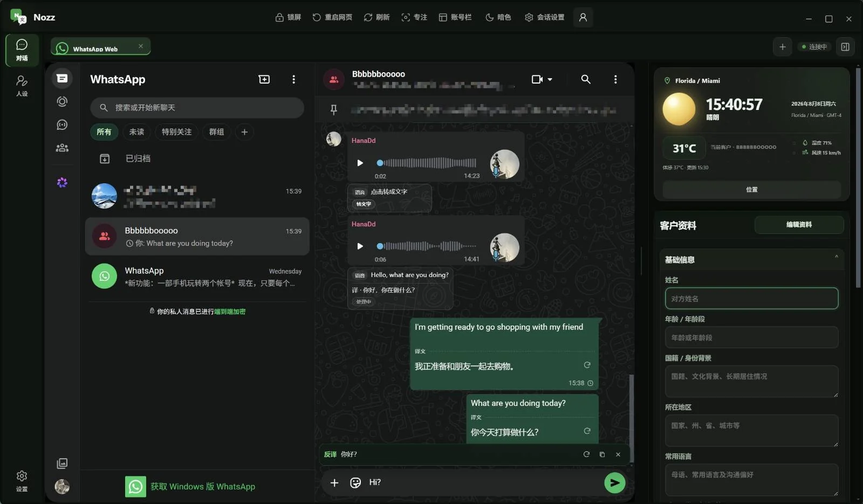The image size is (863, 504).
Task: Open 会话设置 session settings
Action: pyautogui.click(x=544, y=17)
